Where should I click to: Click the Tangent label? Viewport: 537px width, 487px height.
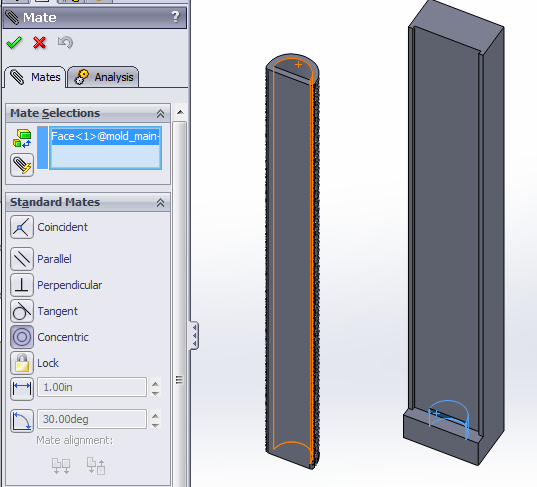click(58, 311)
